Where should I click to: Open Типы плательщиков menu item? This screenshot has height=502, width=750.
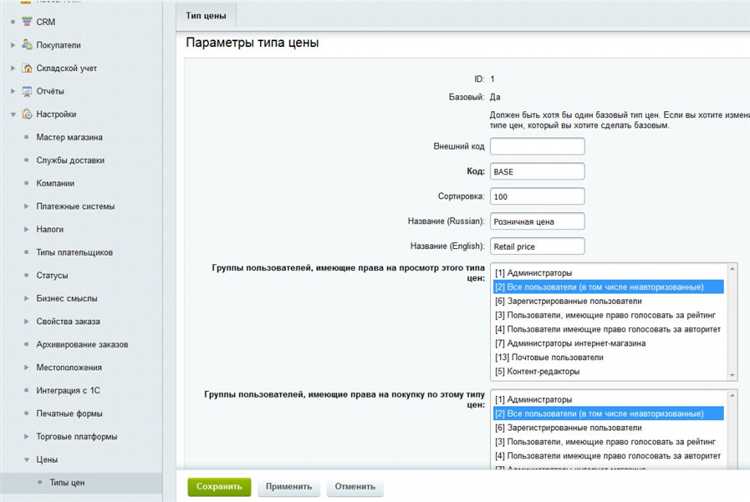point(75,252)
